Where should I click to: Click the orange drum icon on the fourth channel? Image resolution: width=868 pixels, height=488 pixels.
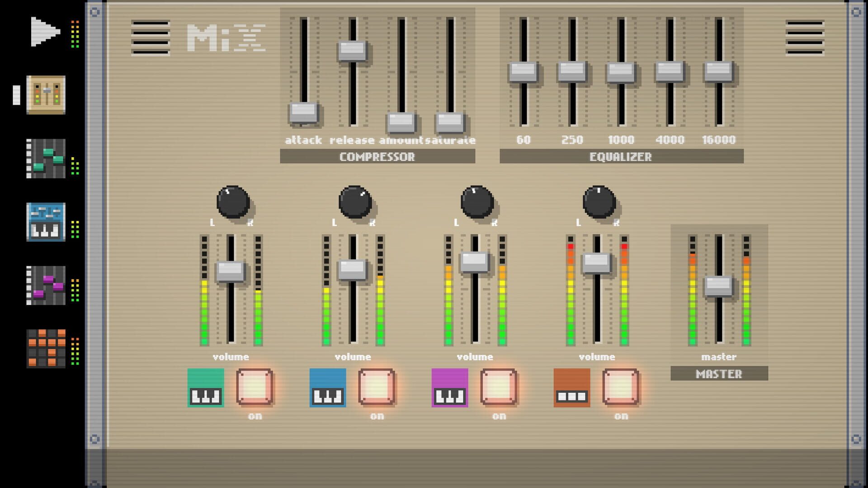point(571,388)
